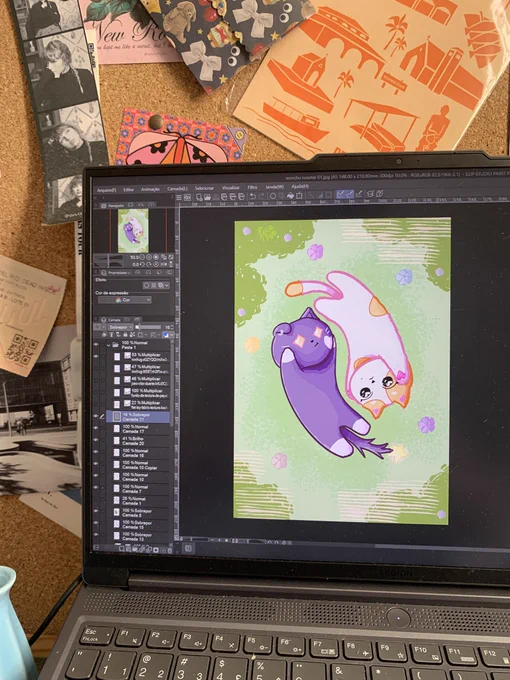This screenshot has height=680, width=510.
Task: Open the Camada menu in menu bar
Action: [x=177, y=189]
